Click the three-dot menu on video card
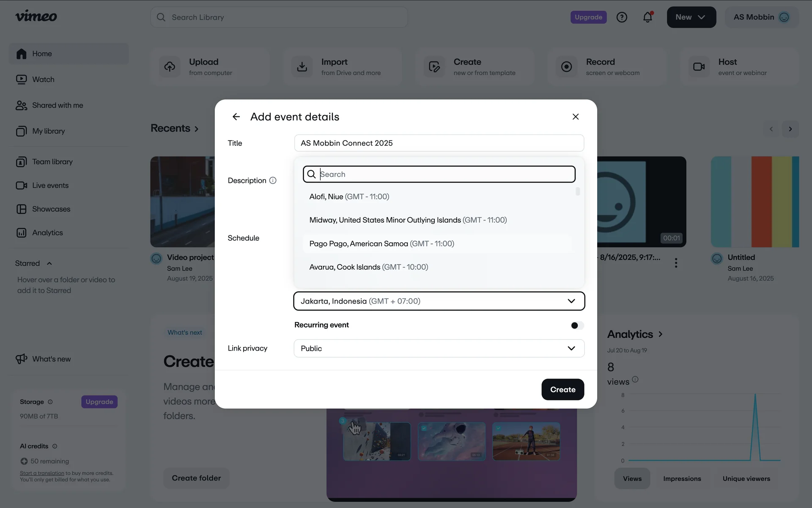This screenshot has width=812, height=508. click(676, 263)
